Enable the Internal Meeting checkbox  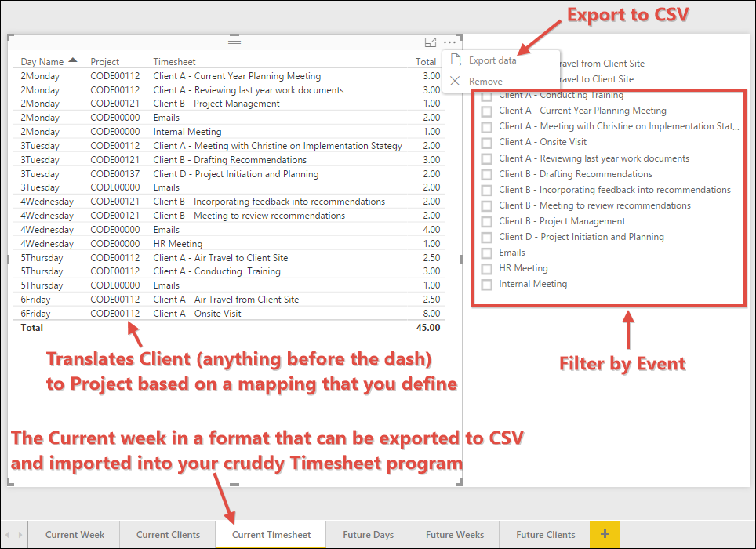(x=486, y=284)
